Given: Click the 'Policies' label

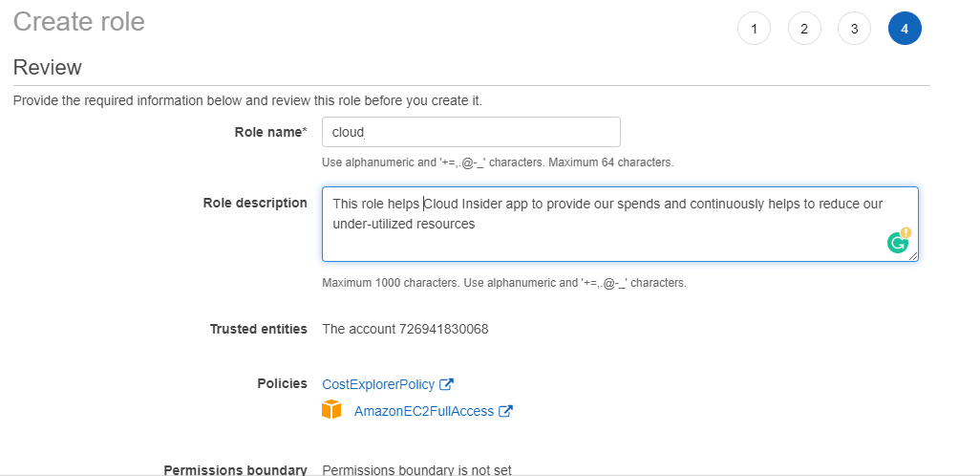Looking at the screenshot, I should point(283,383).
